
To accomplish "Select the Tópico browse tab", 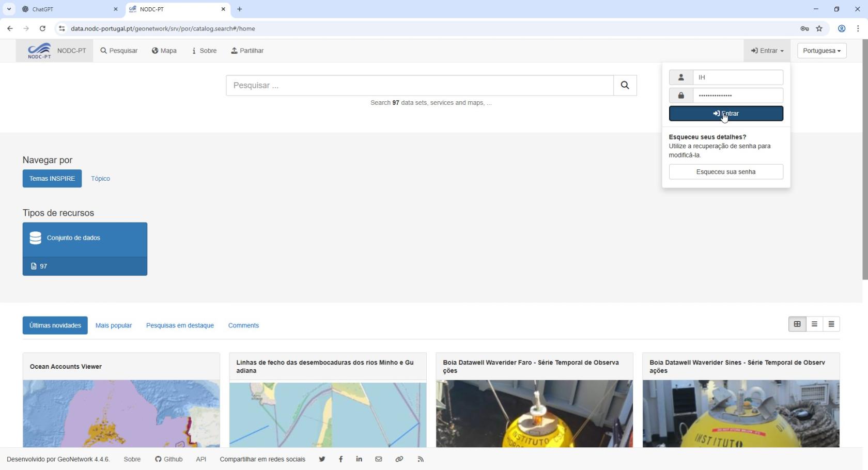I will [100, 179].
